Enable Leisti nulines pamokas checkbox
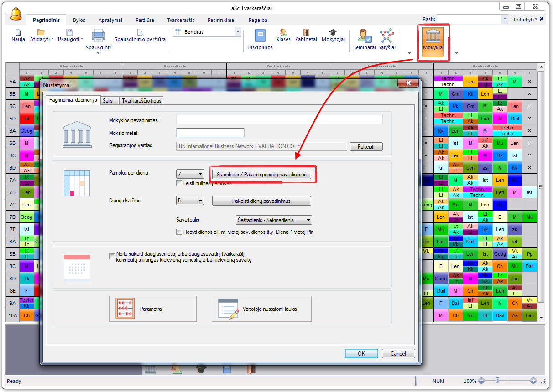553x392 pixels. pyautogui.click(x=179, y=183)
